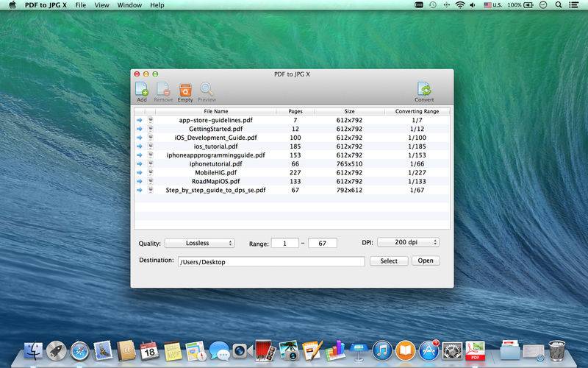Open the Window menu
Screen dimensions: 588x368
click(x=129, y=5)
